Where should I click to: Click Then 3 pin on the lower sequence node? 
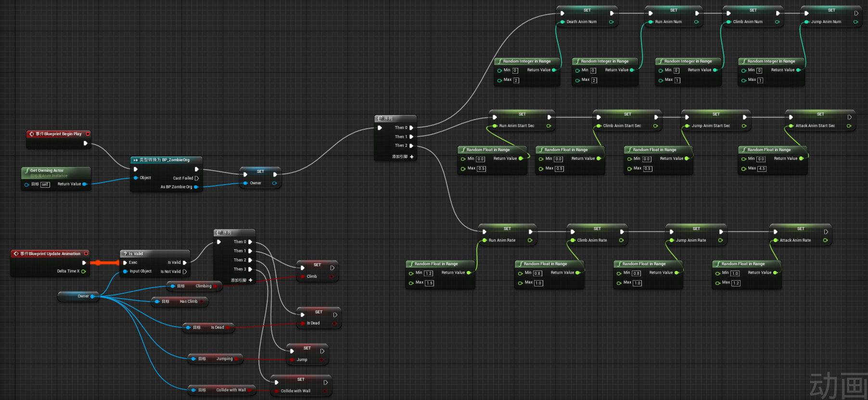[x=250, y=269]
